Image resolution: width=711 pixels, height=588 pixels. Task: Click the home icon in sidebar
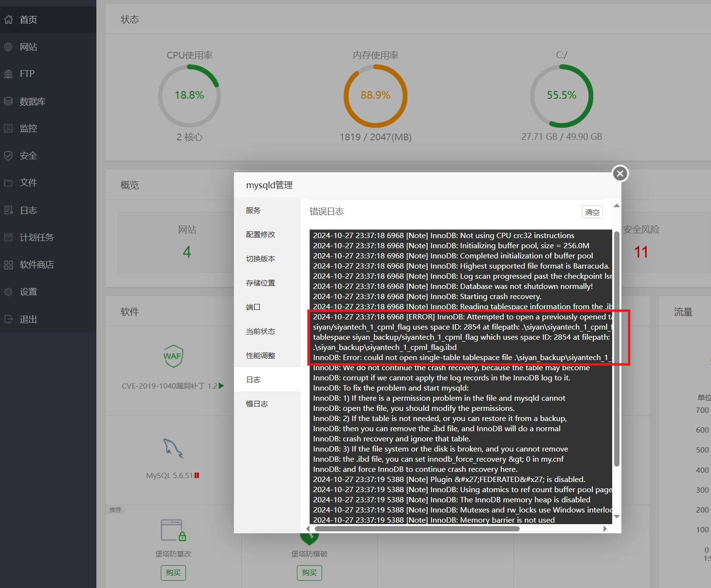point(8,20)
